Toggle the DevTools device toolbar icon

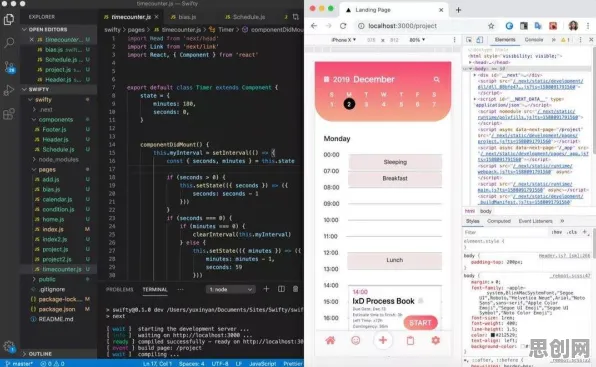point(480,40)
